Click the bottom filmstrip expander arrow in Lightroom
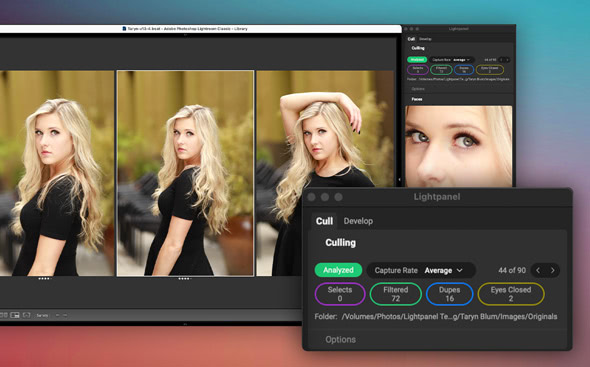The image size is (590, 367). pos(185,324)
